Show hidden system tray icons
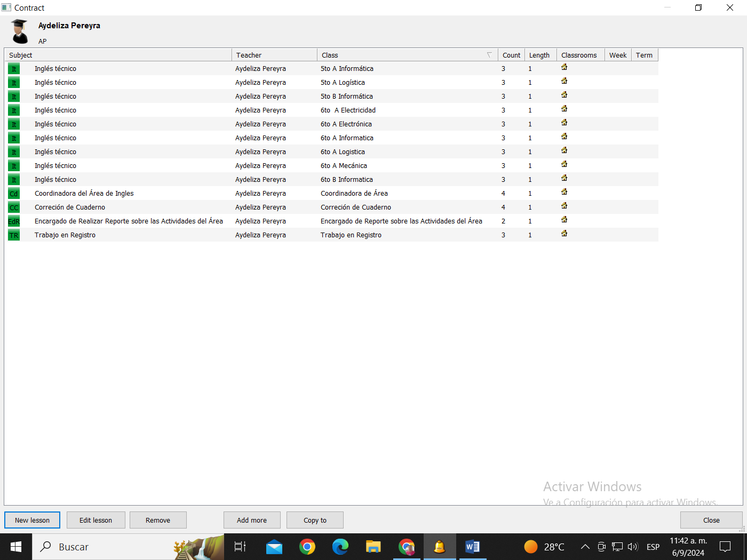Image resolution: width=747 pixels, height=560 pixels. [x=585, y=547]
